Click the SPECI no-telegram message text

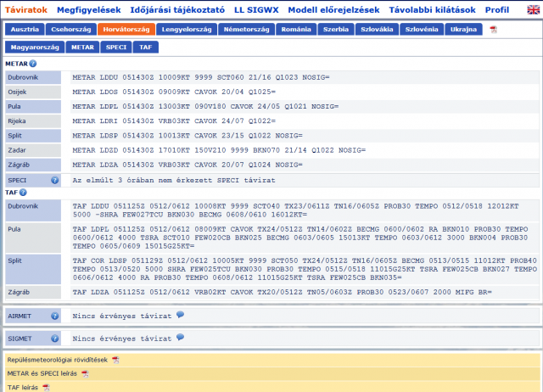pos(174,180)
